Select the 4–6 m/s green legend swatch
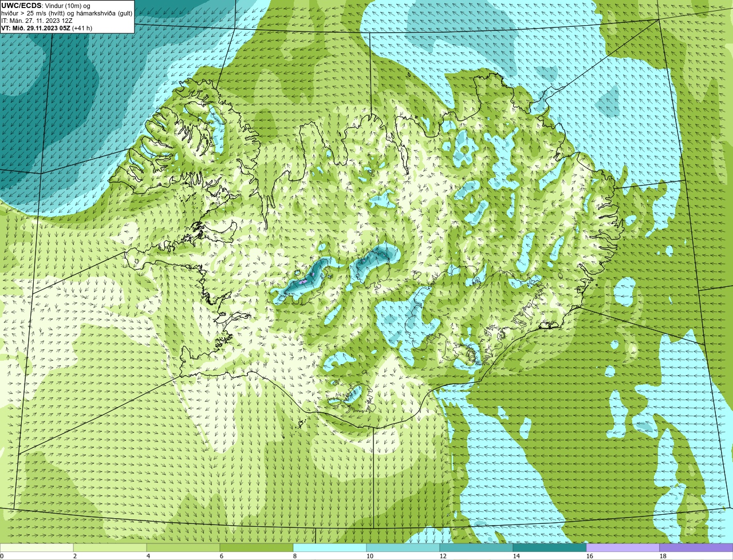The height and width of the screenshot is (560, 733). 183,547
